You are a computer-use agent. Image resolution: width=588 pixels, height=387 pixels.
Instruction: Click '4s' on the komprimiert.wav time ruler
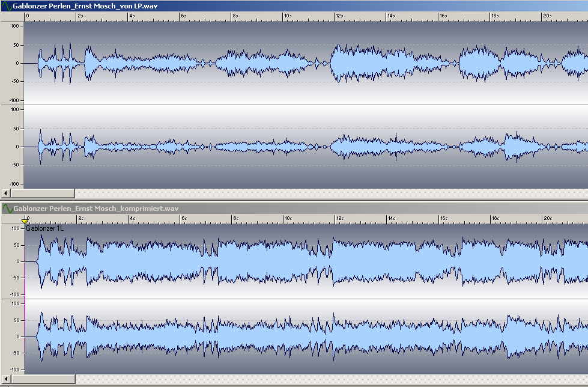click(133, 218)
